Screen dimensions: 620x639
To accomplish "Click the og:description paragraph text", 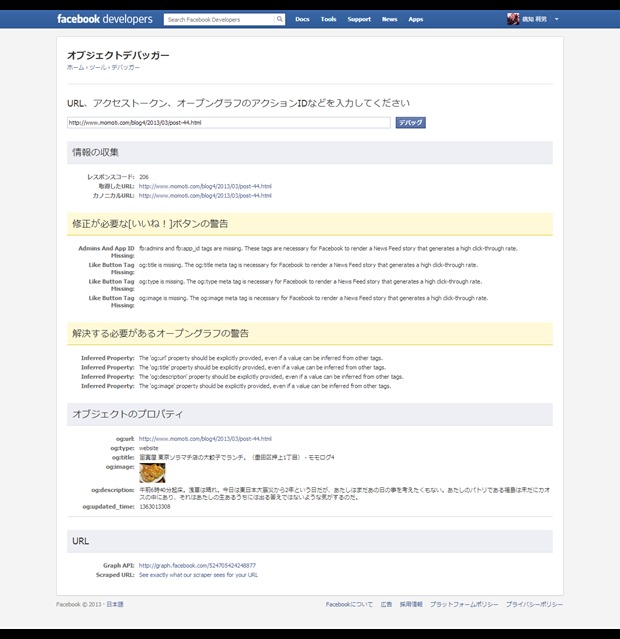I will coord(344,494).
